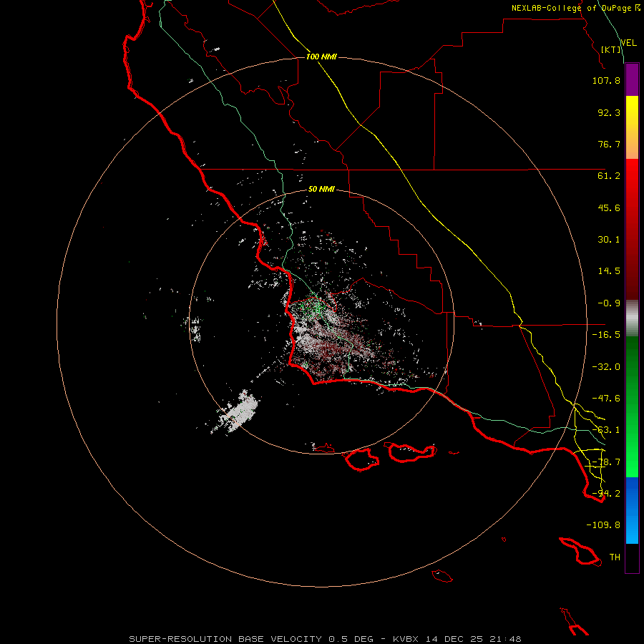Select the 61.2 legend value
Screen dimensions: 644x644
tap(609, 176)
